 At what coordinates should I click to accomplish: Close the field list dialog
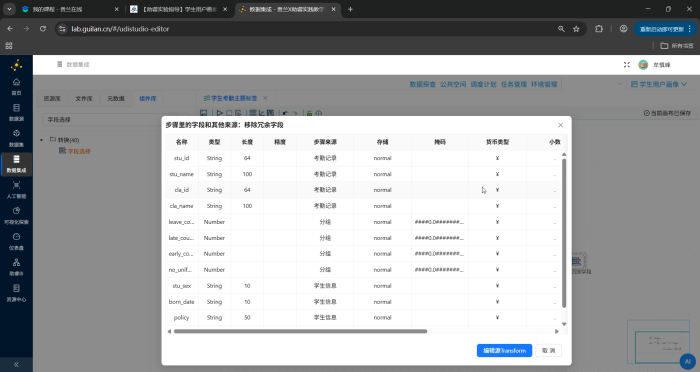[560, 125]
